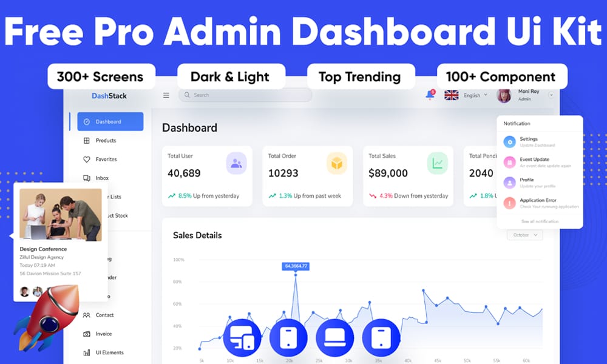Expand the Moni Roy profile chevron
Viewport: 607px width, 364px height.
(x=551, y=95)
